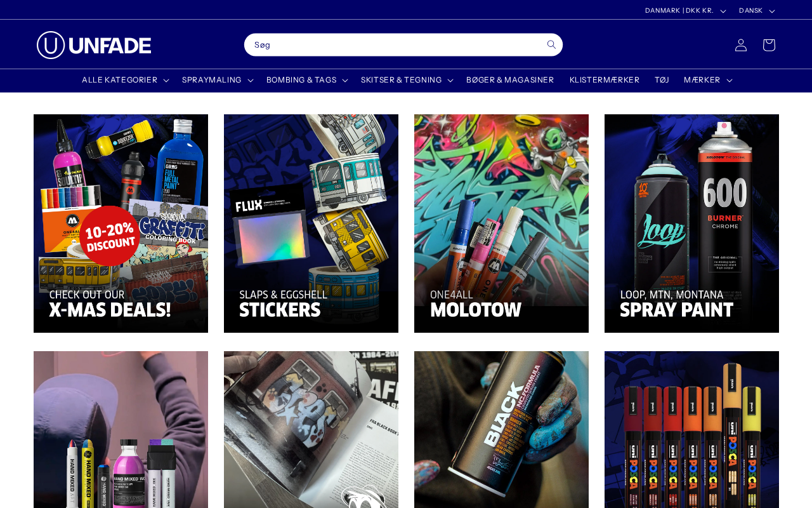Open the Dansk language dropdown
This screenshot has height=508, width=812.
757,10
